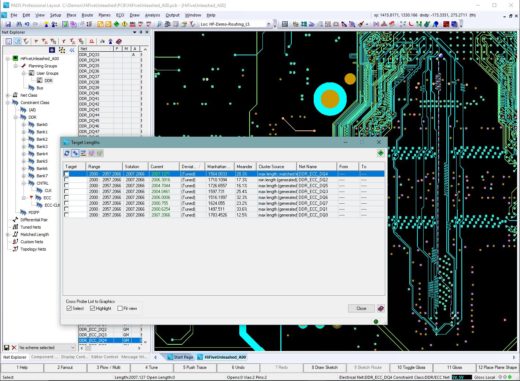Click the eraser icon in Net Explorer toolbar
The image size is (520, 381).
click(x=119, y=41)
